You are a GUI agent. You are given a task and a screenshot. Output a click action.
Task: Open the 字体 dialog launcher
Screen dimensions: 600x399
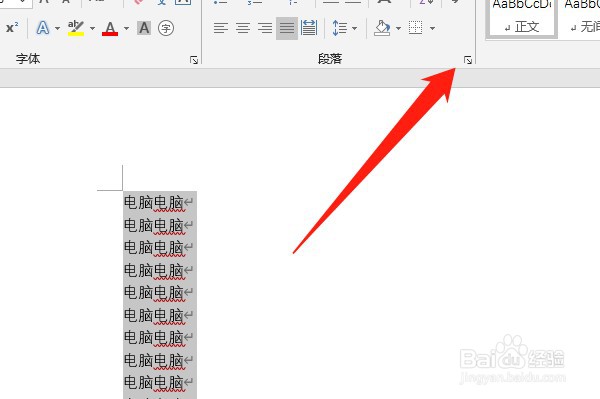coord(194,60)
